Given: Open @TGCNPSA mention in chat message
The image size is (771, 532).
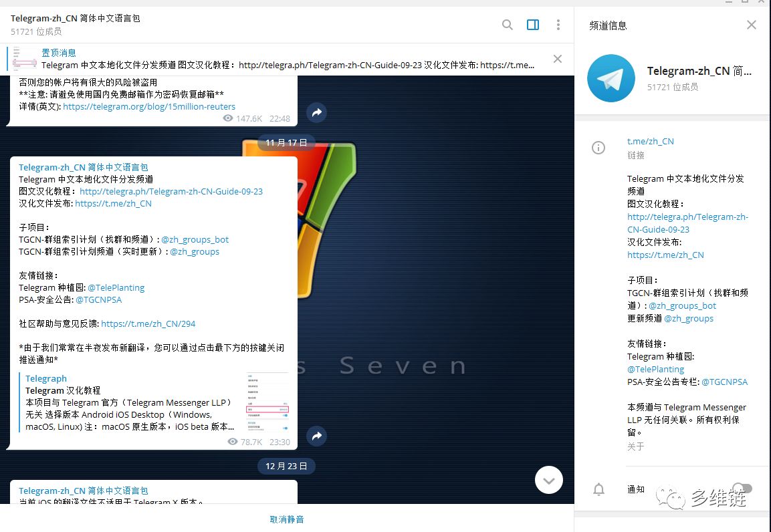Looking at the screenshot, I should [x=98, y=299].
